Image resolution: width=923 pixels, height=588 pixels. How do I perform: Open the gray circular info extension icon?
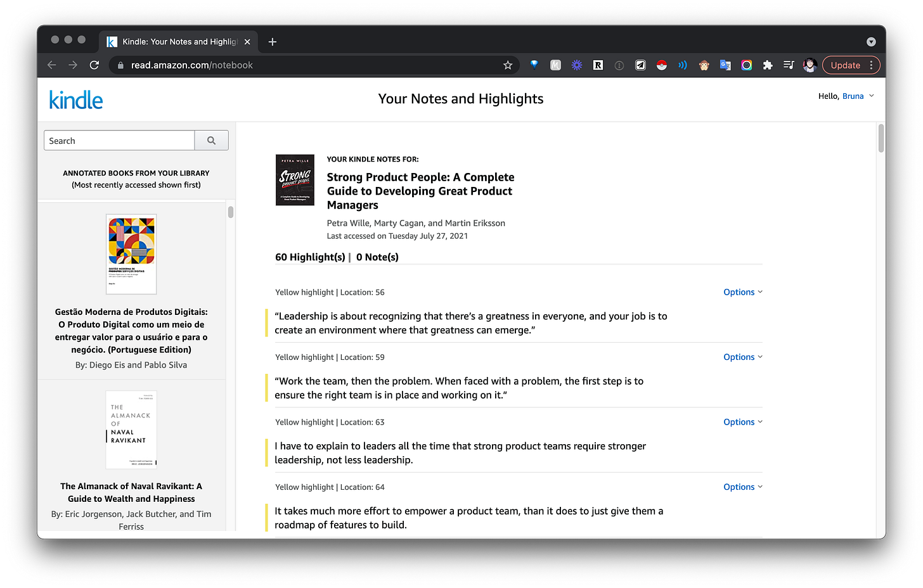[619, 65]
